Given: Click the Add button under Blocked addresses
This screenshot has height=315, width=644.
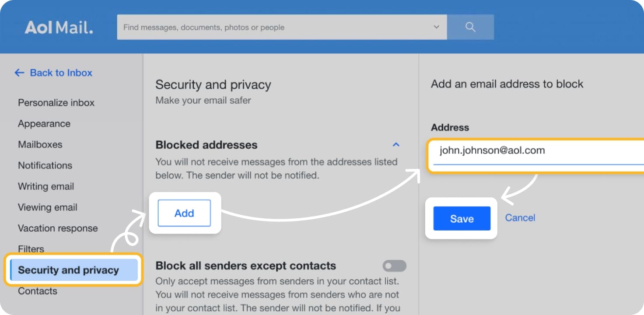Looking at the screenshot, I should coord(184,213).
